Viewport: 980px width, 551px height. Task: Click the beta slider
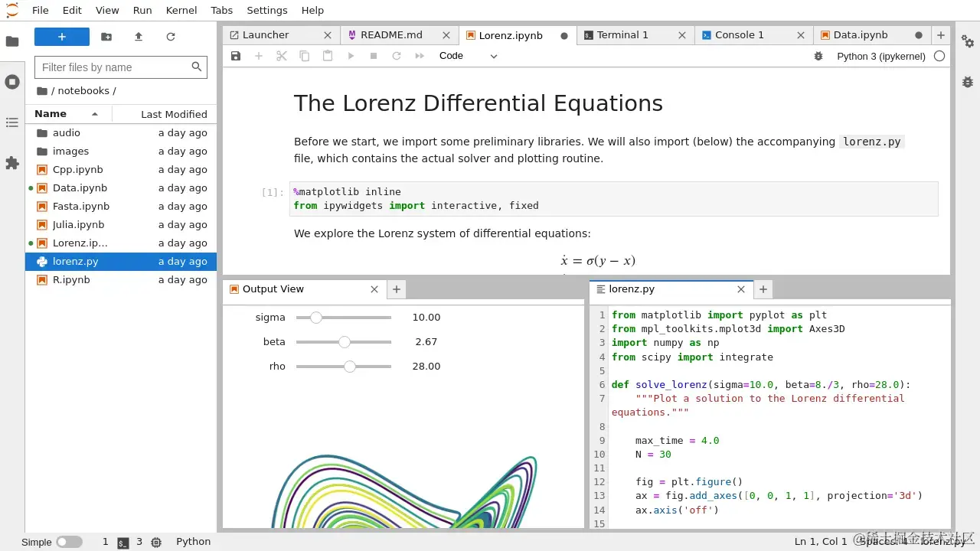coord(344,342)
